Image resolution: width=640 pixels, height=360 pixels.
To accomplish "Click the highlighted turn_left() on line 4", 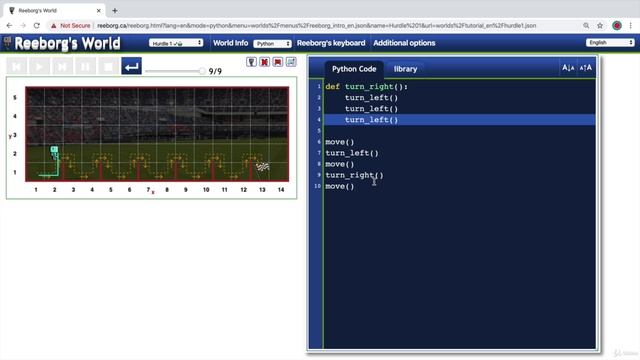I will point(371,120).
